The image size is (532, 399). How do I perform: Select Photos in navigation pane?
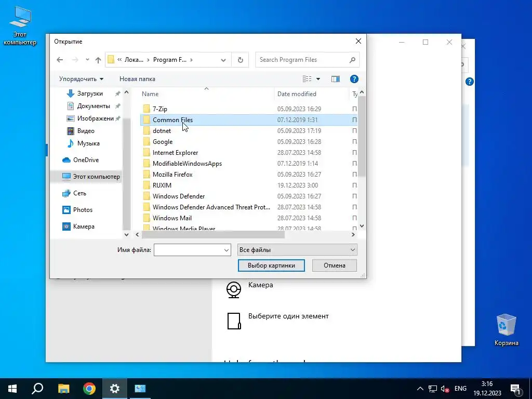click(83, 210)
